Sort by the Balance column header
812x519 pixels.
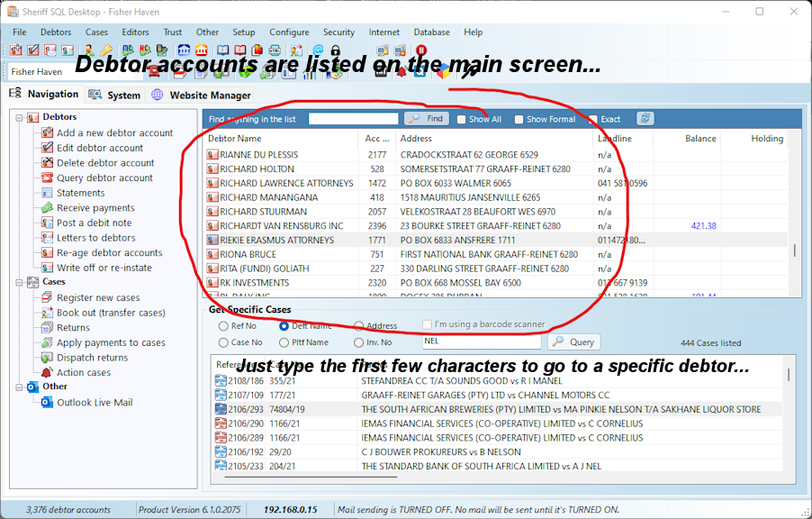(x=700, y=139)
